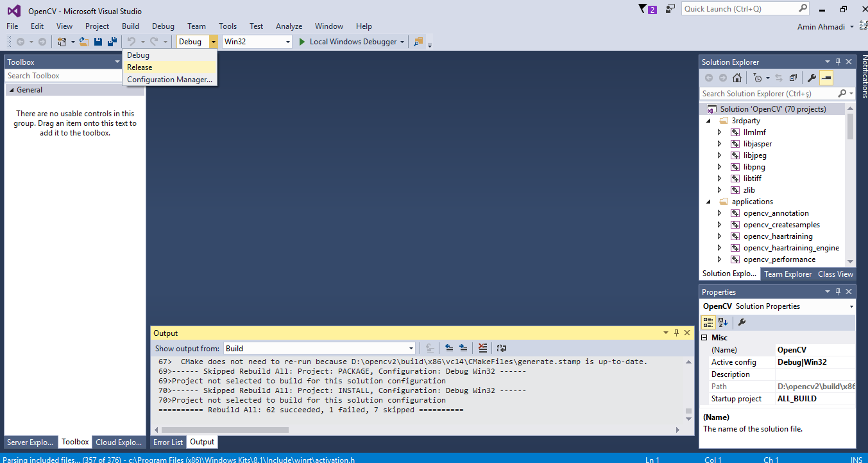868x463 pixels.
Task: Open the Tools menu
Action: click(228, 26)
